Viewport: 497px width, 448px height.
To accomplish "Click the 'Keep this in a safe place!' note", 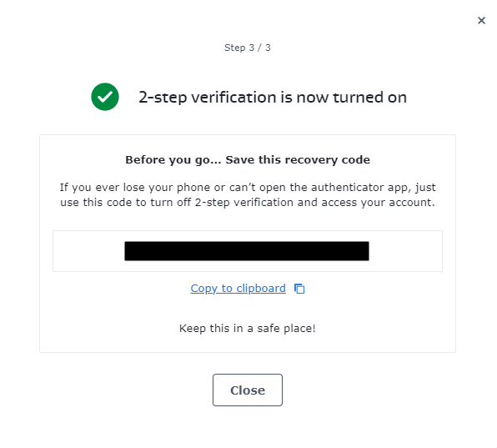I will click(248, 329).
